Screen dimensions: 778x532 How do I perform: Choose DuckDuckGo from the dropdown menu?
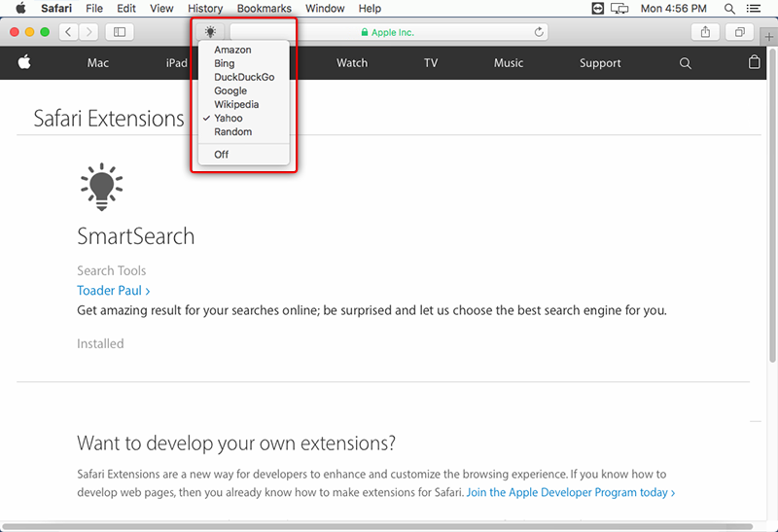(244, 77)
